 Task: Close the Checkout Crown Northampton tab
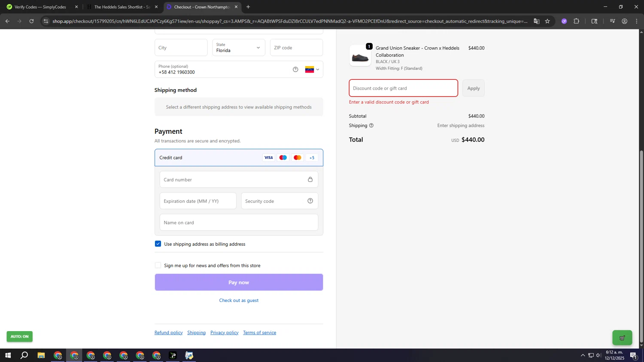[x=236, y=7]
